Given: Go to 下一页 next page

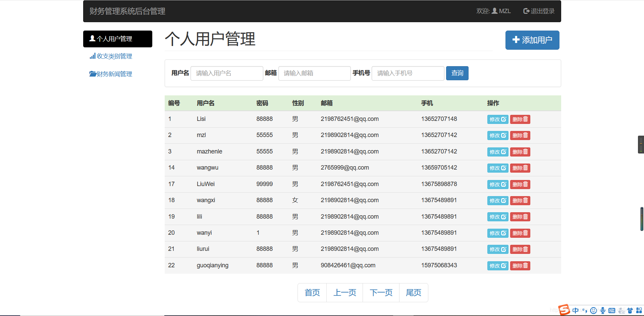Looking at the screenshot, I should pyautogui.click(x=381, y=292).
